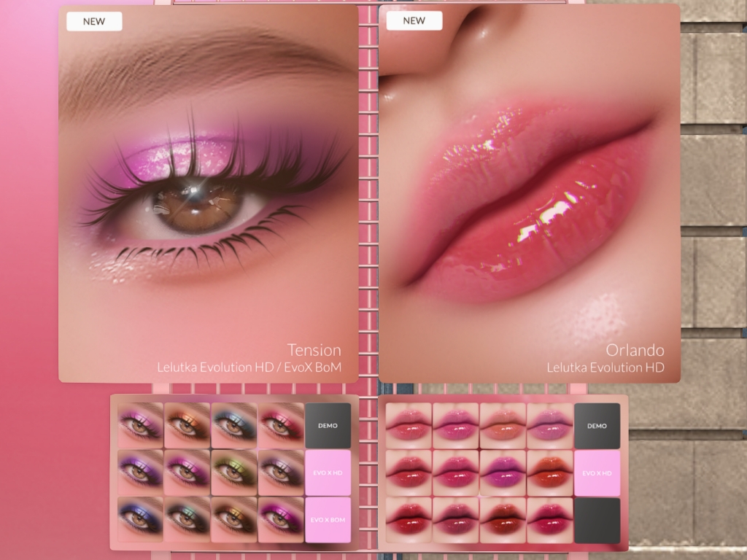
Task: Click the blank dark button under lipstick EVO X HD
Action: coord(597,520)
